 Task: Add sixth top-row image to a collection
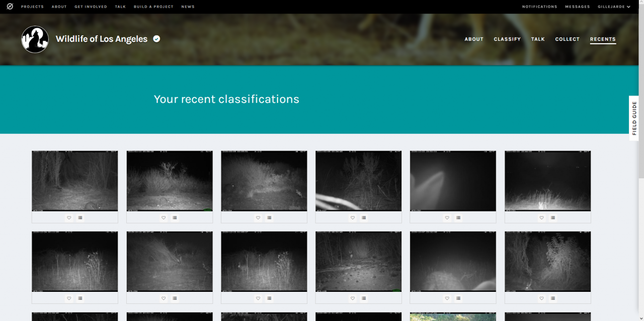553,218
